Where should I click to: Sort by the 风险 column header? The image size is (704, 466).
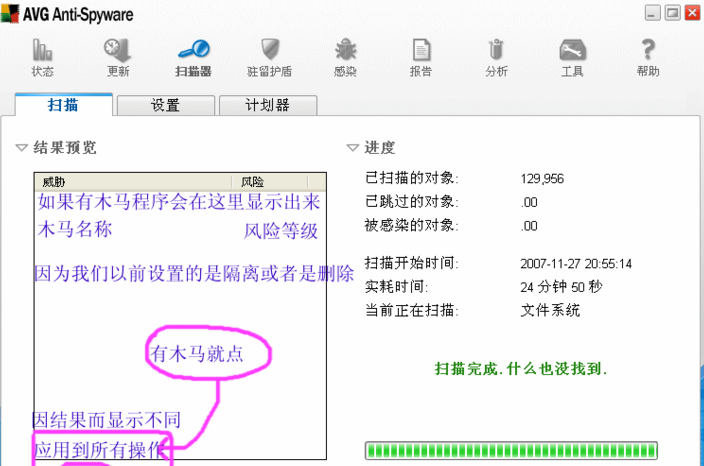pos(269,181)
